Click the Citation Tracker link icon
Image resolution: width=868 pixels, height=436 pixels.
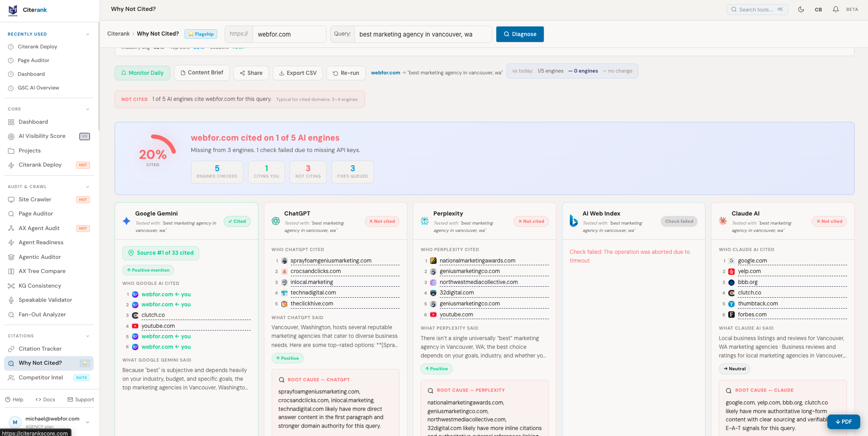[11, 349]
